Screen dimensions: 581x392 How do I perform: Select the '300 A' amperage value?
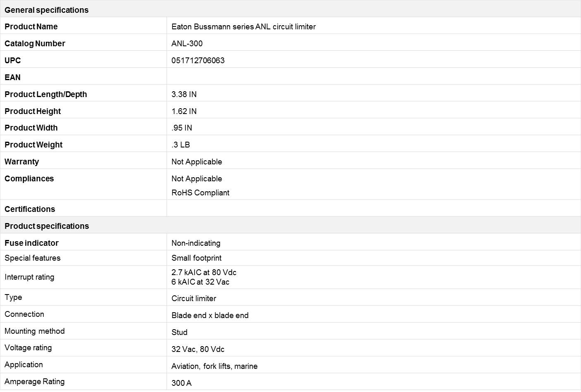point(181,383)
